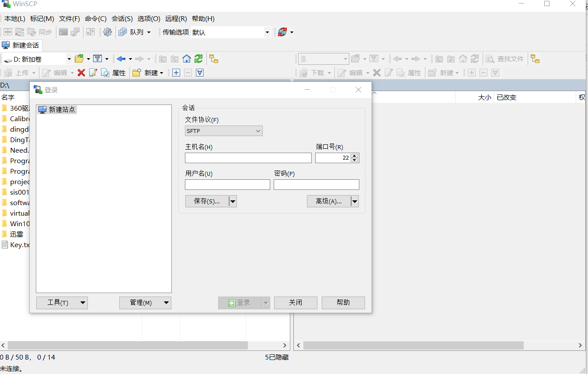Expand the local 新建 dropdown arrow
Image resolution: width=588 pixels, height=374 pixels.
click(x=161, y=73)
